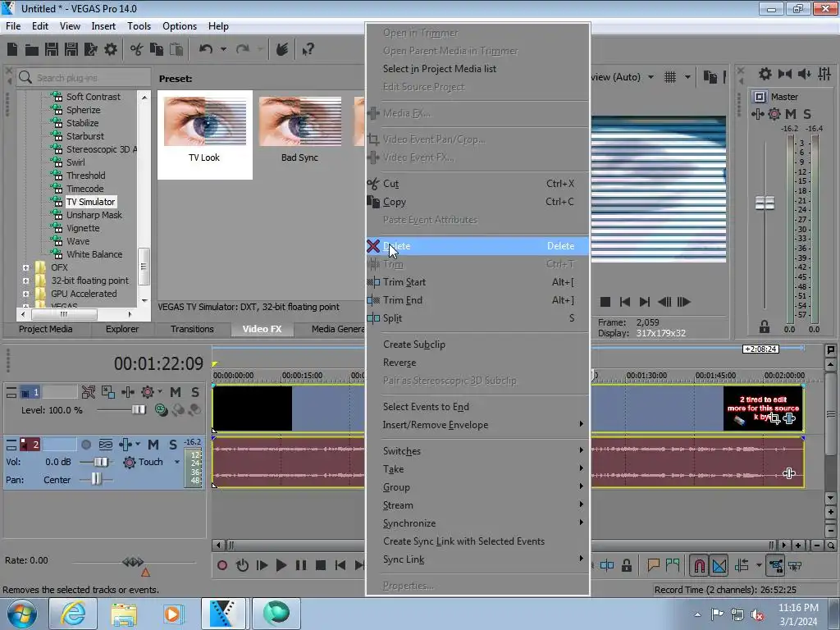Open the Insert/Remove Envelope submenu

coord(477,425)
